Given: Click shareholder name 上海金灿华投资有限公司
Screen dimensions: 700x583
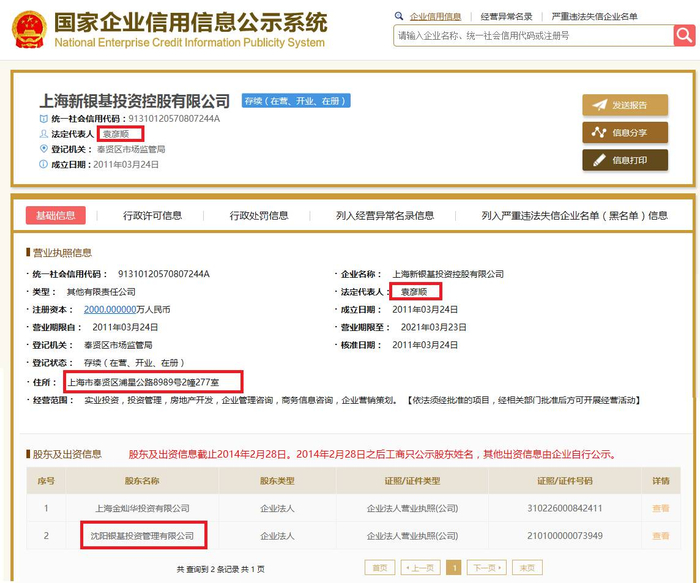Looking at the screenshot, I should click(x=142, y=508).
